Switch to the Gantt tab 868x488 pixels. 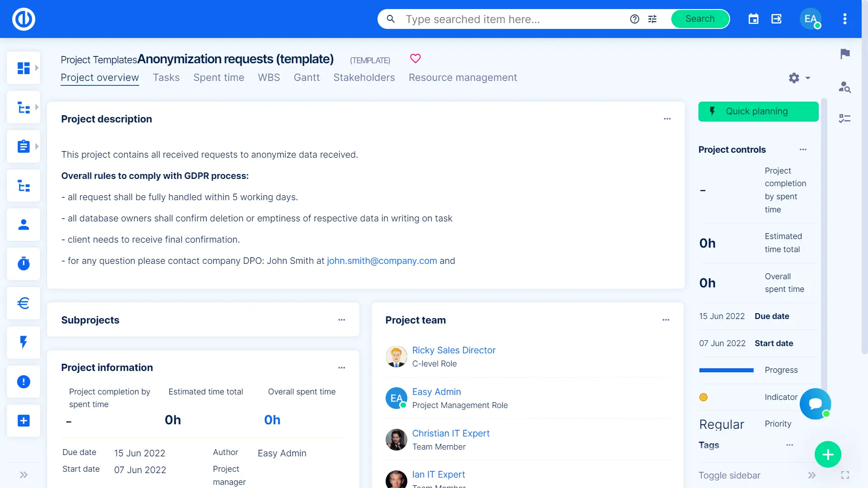point(307,78)
